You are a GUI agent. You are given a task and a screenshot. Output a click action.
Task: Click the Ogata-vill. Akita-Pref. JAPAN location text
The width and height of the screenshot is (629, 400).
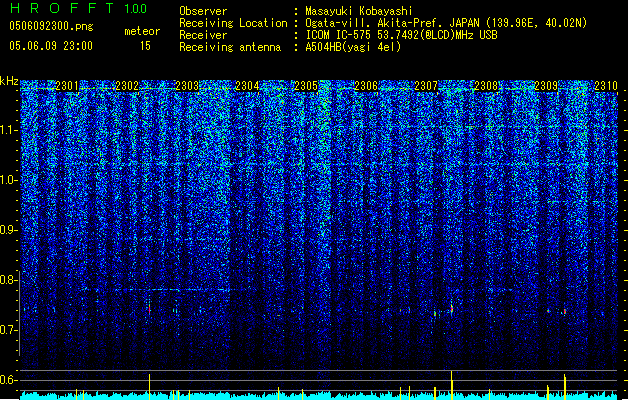click(x=446, y=23)
